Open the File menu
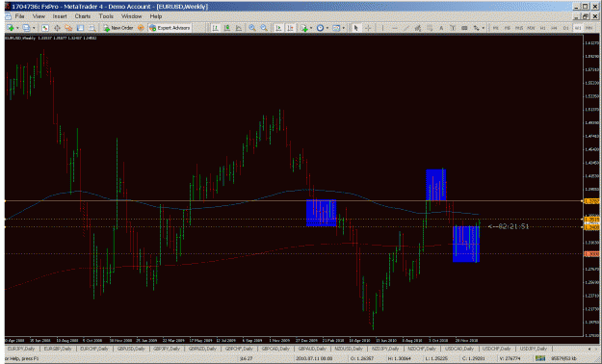 tap(19, 16)
